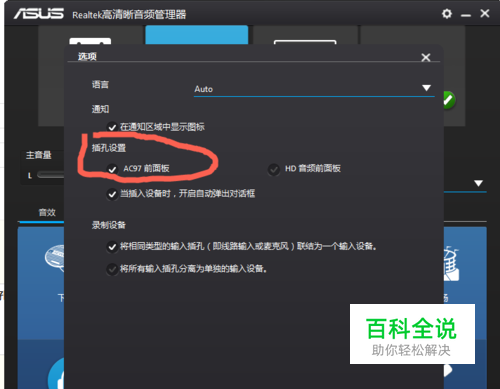
Task: Click the green checkmark default-device icon
Action: click(449, 99)
